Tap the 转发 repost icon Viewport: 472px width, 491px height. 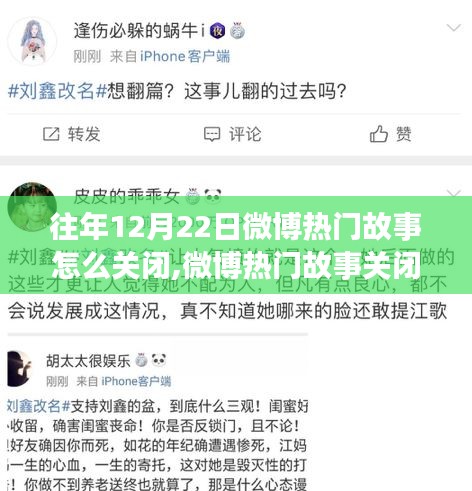tap(51, 134)
